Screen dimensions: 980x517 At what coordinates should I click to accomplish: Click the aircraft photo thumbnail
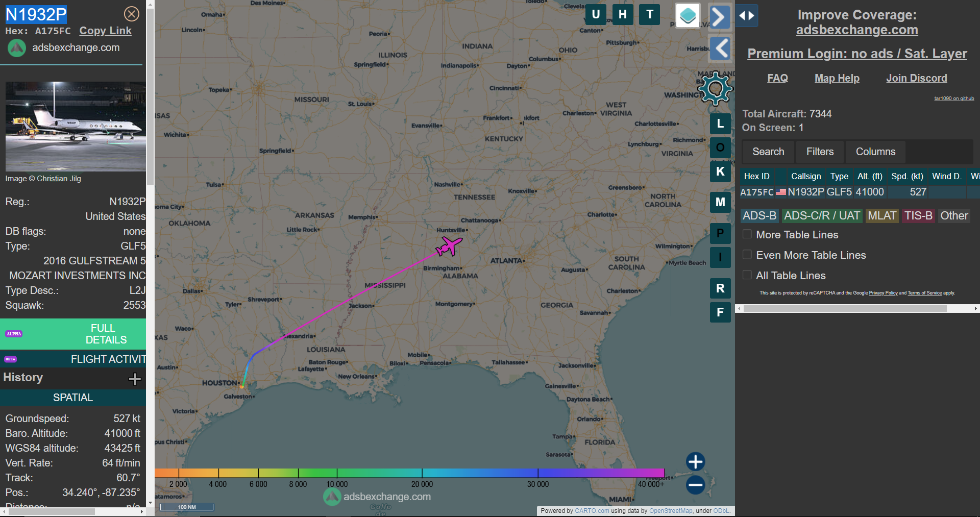coord(76,126)
